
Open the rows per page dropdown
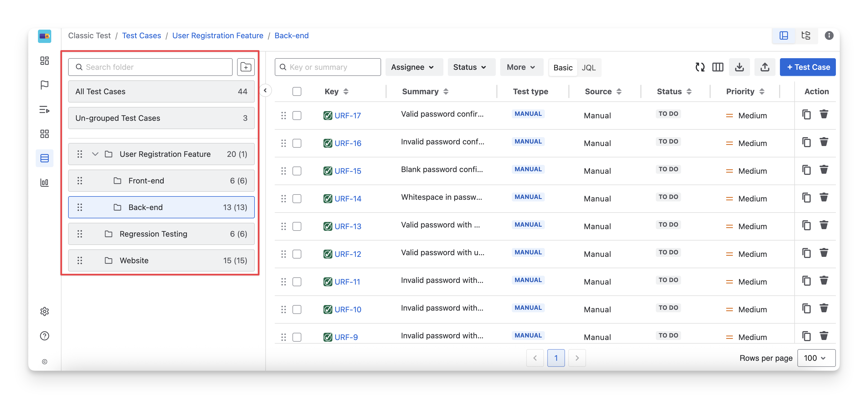[x=816, y=358]
